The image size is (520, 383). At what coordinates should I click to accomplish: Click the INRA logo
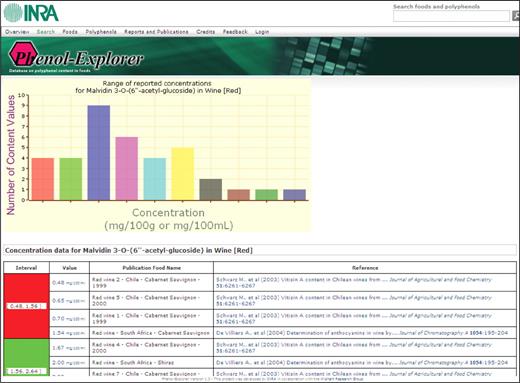(31, 13)
